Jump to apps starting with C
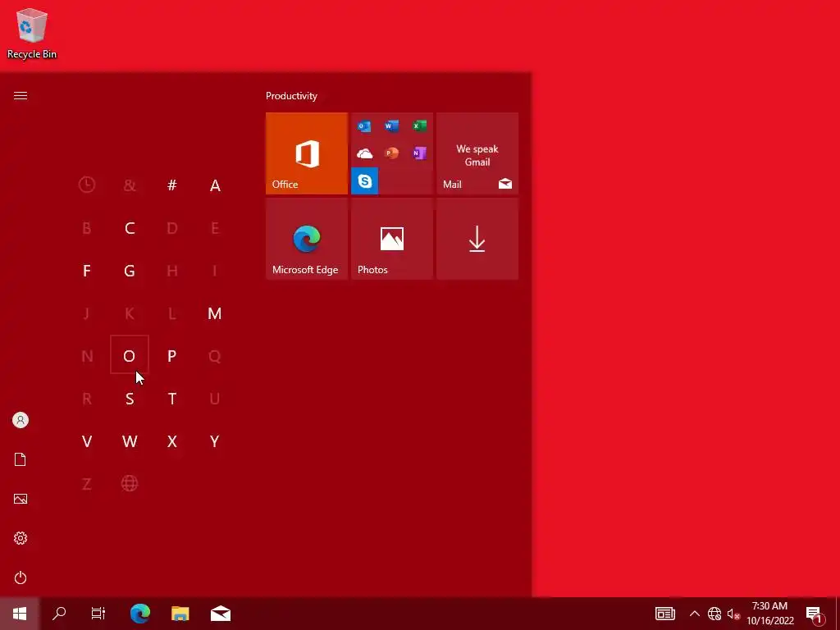Image resolution: width=840 pixels, height=630 pixels. pos(130,228)
